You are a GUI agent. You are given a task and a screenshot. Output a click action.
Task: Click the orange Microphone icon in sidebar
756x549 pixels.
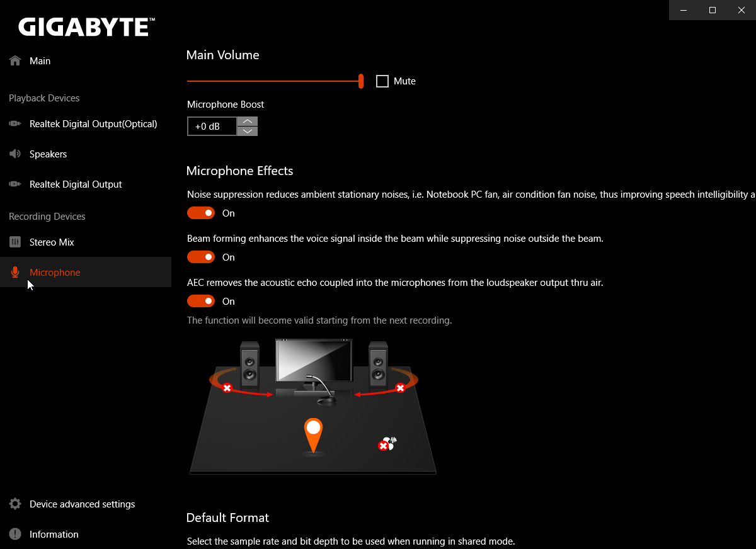pos(15,273)
